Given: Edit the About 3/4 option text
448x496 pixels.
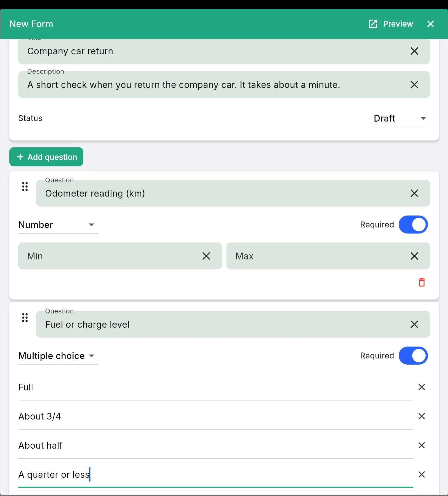Looking at the screenshot, I should (x=216, y=416).
